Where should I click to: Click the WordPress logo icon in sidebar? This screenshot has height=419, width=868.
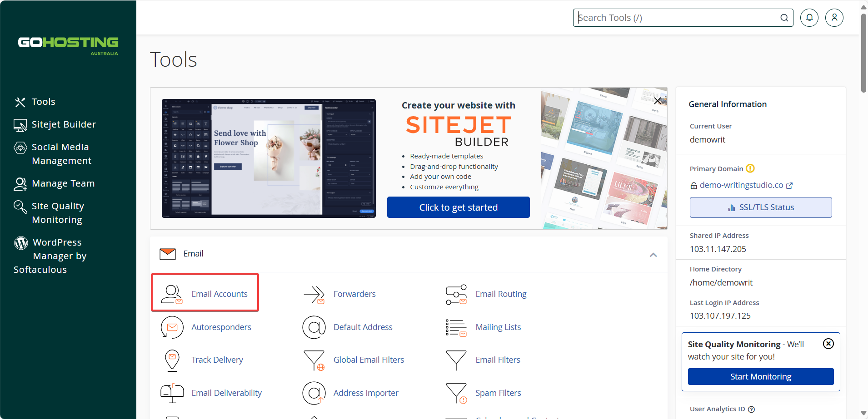[x=21, y=243]
